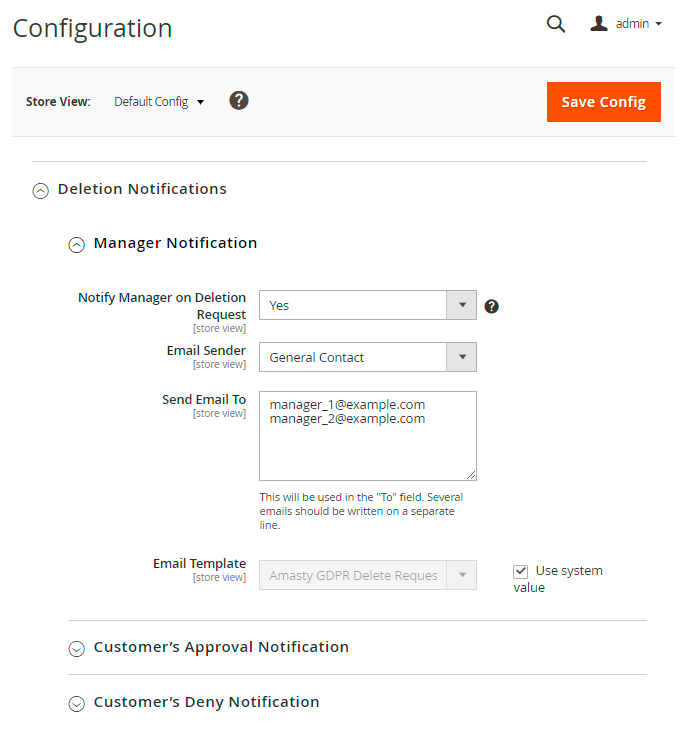Open the Email Sender General Contact dropdown
The width and height of the screenshot is (684, 730).
coord(367,357)
